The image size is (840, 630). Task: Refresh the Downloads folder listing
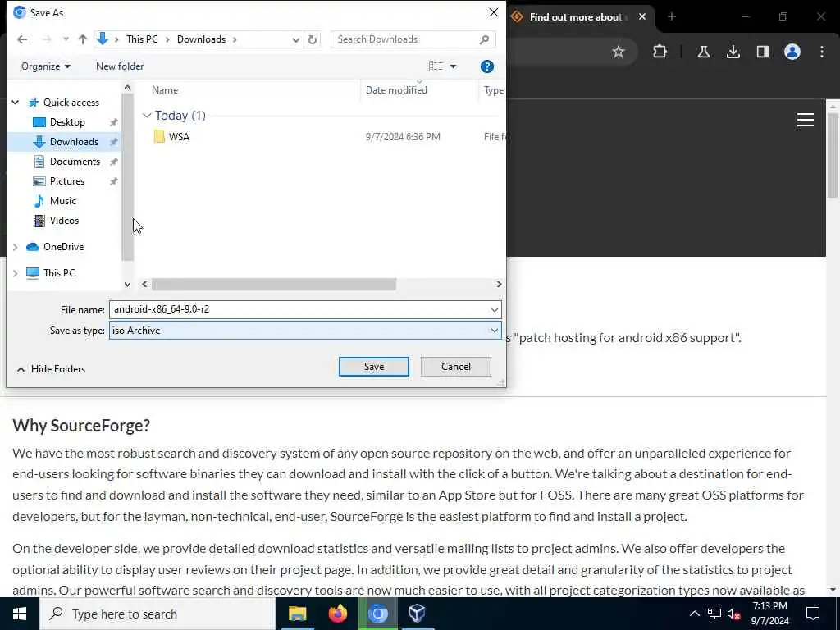coord(313,39)
